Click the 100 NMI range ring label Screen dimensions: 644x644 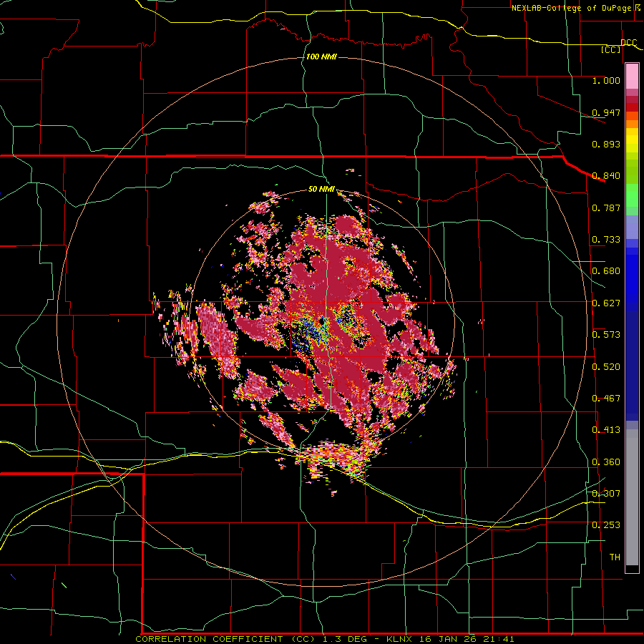(x=321, y=57)
